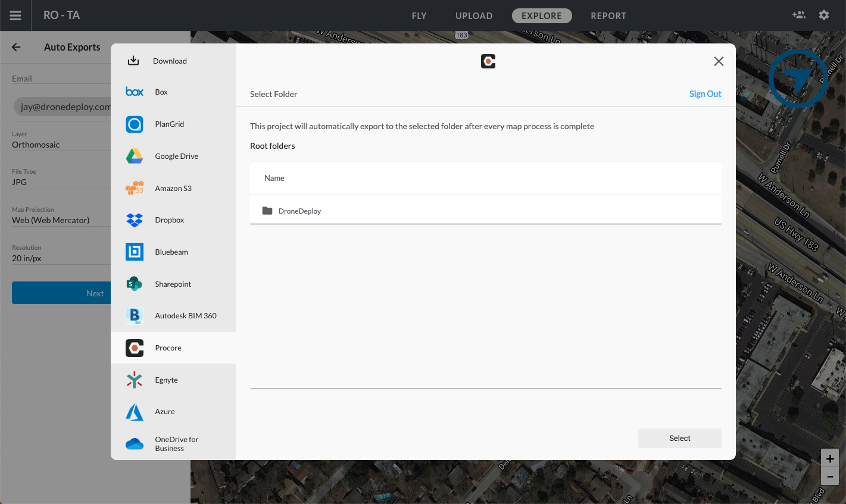Viewport: 846px width, 504px height.
Task: Click the RO - TA project title
Action: click(61, 15)
